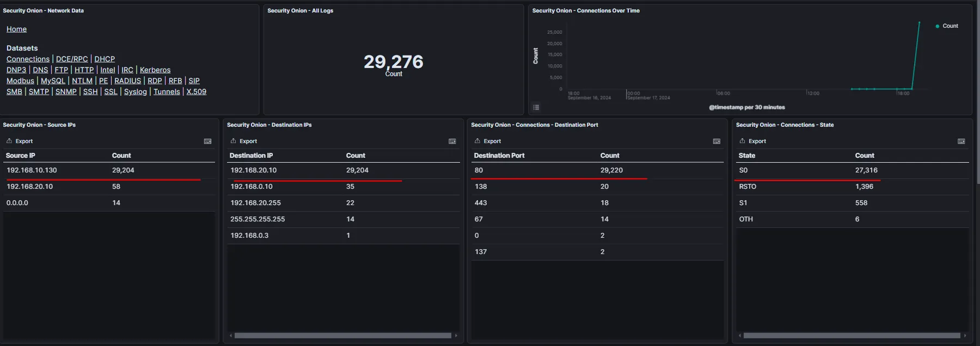Select source IP 192.168.10.130 cell
Screen dimensions: 980x346
(32, 170)
